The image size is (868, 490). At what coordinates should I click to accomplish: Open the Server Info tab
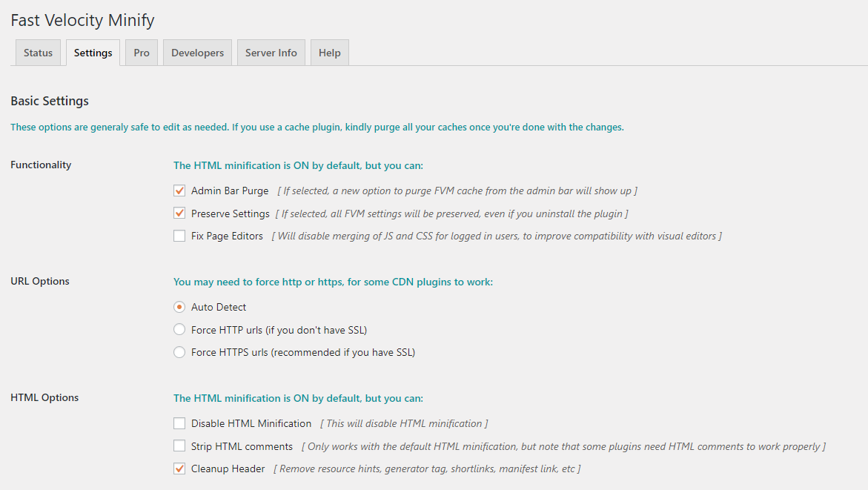[271, 53]
